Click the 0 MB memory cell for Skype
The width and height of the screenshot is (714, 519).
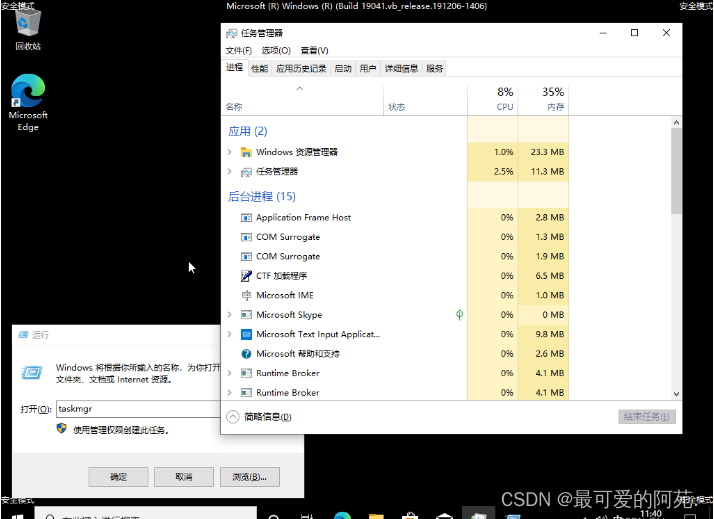point(543,315)
